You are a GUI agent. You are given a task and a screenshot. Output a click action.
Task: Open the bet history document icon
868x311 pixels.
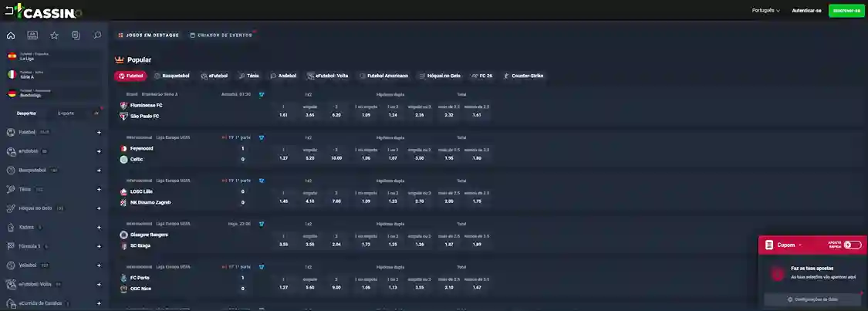coord(76,35)
